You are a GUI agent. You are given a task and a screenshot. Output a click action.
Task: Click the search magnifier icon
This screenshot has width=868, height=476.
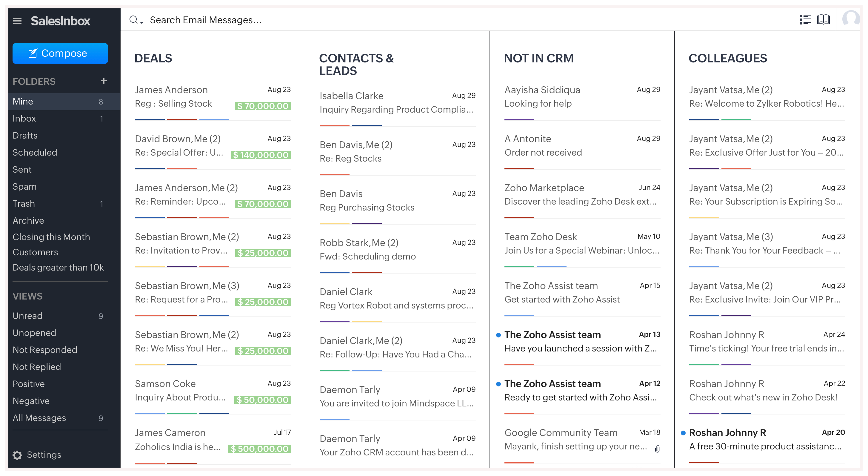click(x=133, y=19)
